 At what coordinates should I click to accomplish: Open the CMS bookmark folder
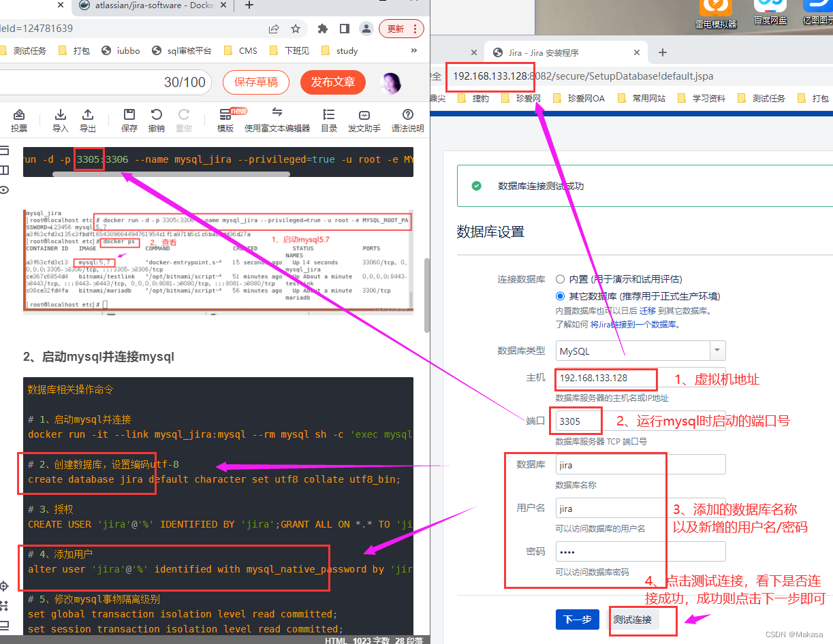[x=241, y=50]
